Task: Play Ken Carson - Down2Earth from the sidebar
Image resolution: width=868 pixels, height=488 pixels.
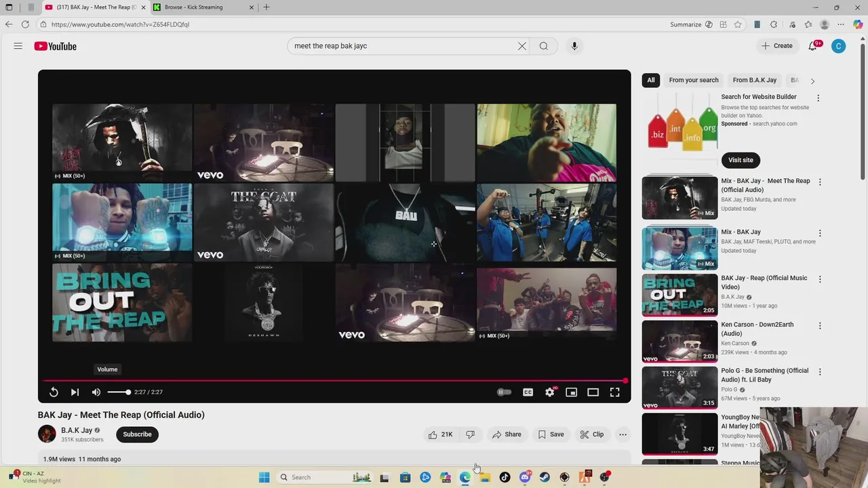Action: click(679, 341)
